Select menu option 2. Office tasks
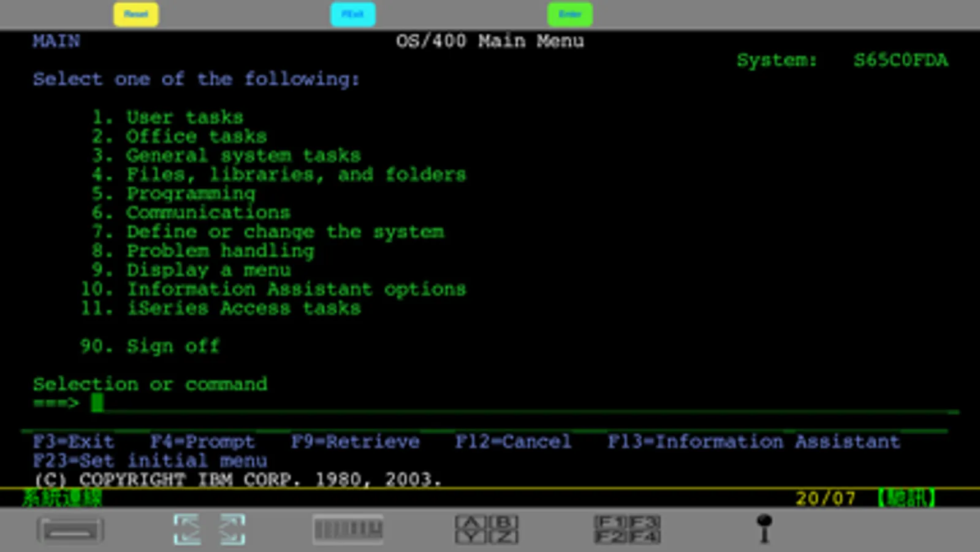Screen dimensions: 980x552 coord(179,136)
